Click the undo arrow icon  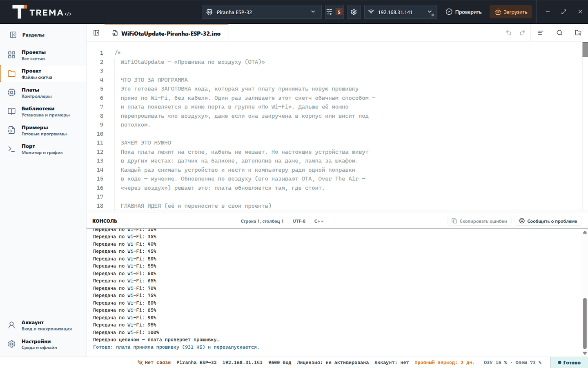pos(508,33)
